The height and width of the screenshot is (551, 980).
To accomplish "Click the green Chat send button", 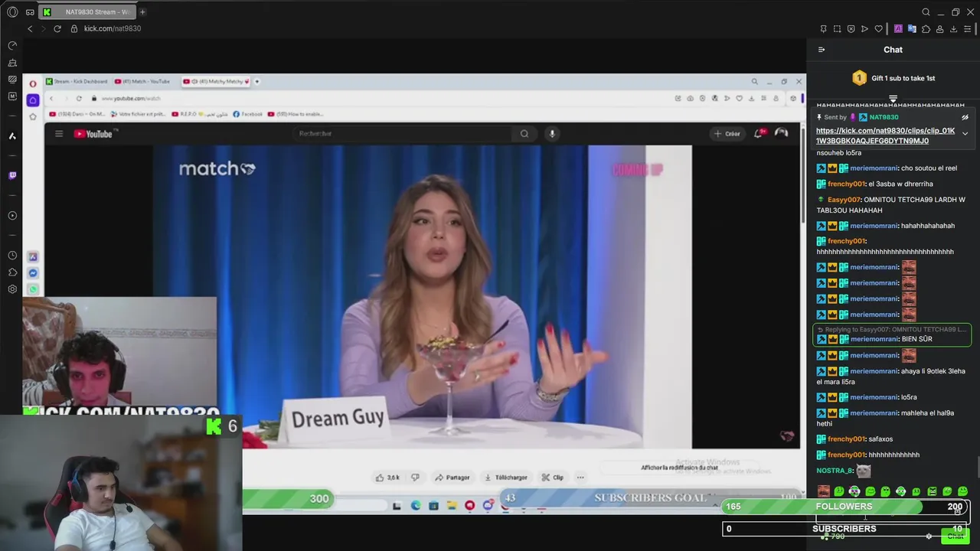I will pos(955,536).
